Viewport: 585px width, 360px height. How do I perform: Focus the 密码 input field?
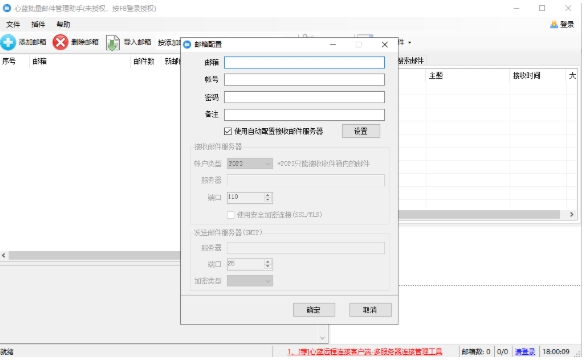[x=304, y=97]
